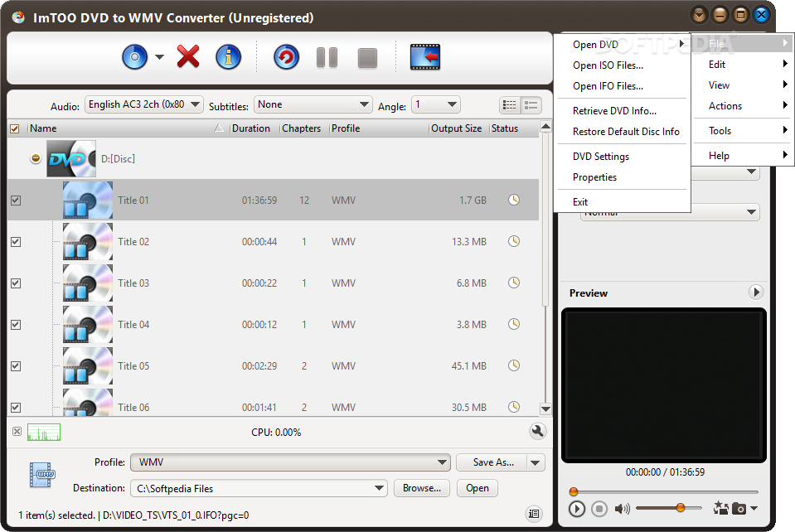This screenshot has height=532, width=795.
Task: Click the DVD disc thumbnail for D:[Disc]
Action: [71, 158]
